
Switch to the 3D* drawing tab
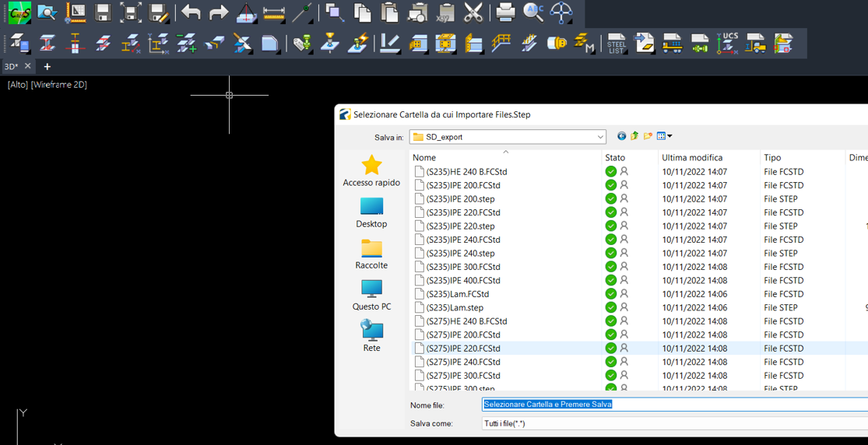click(x=11, y=66)
